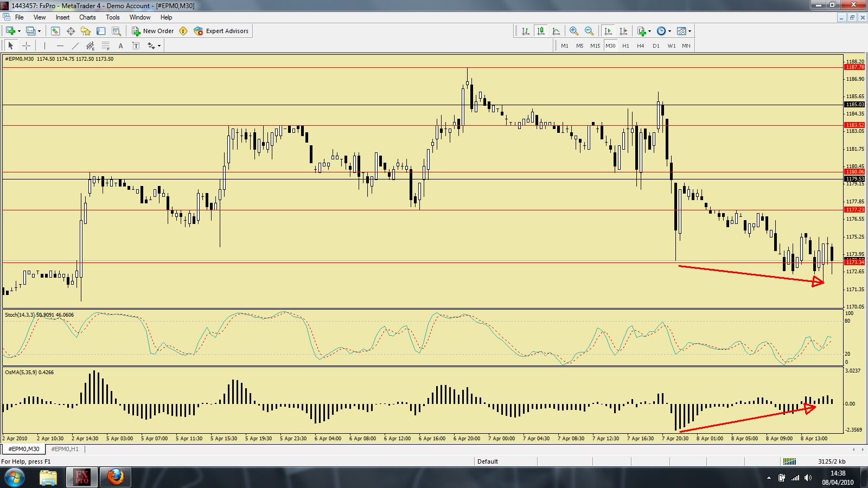This screenshot has width=868, height=488.
Task: Open the Charts menu
Action: click(87, 17)
